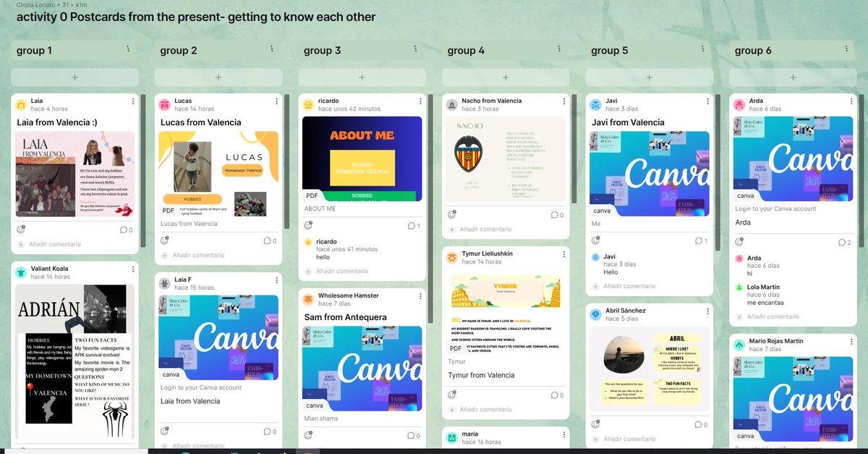Open group 5 column options menu
868x454 pixels.
click(x=702, y=49)
